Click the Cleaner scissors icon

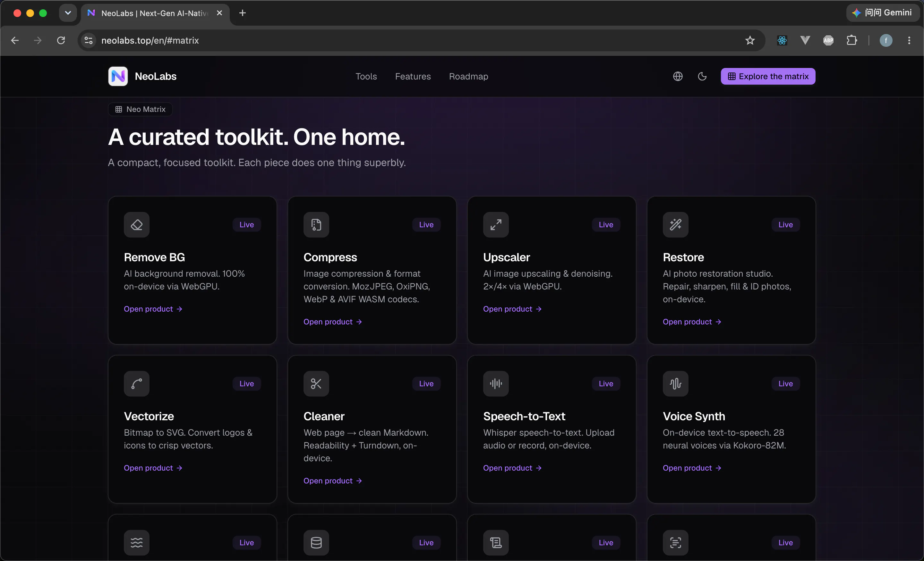click(x=316, y=384)
